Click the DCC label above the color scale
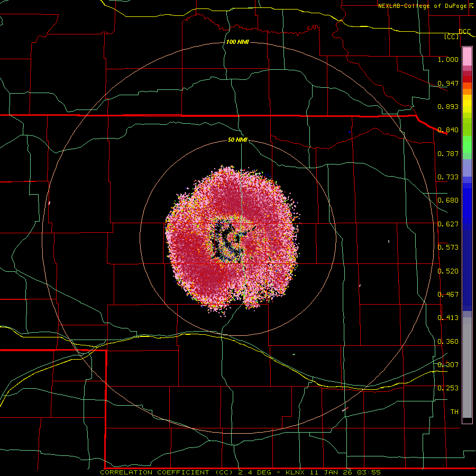Viewport: 476px width, 476px height. coord(464,32)
